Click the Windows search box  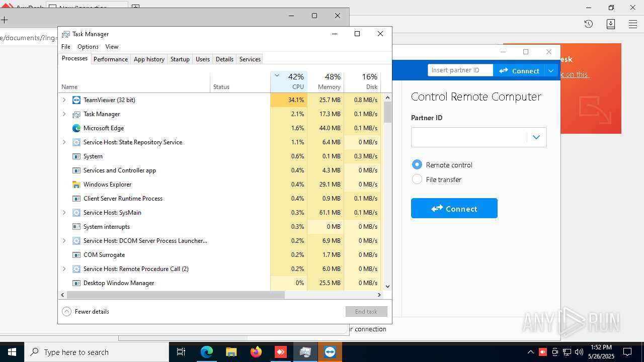[97, 352]
